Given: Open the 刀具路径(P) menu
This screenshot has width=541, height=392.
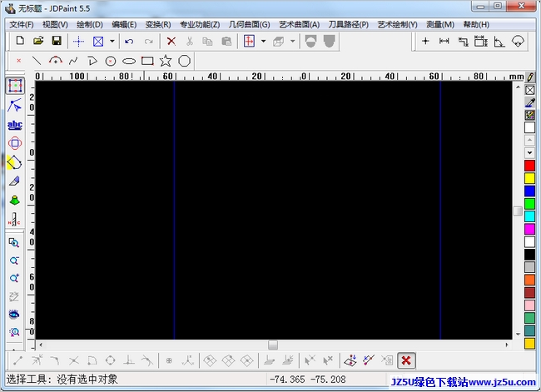Looking at the screenshot, I should [349, 25].
